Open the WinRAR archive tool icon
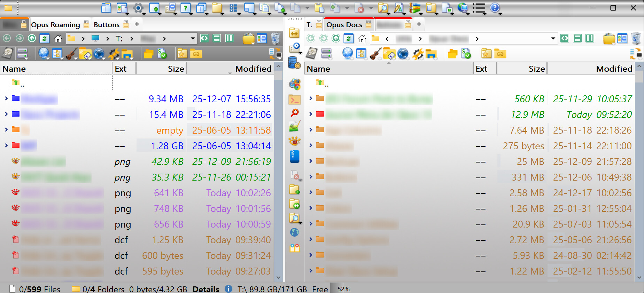 (414, 8)
